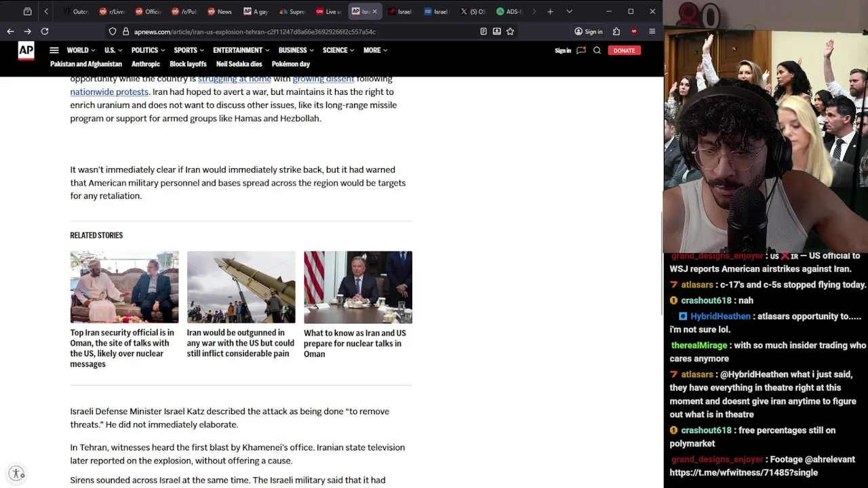Switch to the /r/Pub reddit tab
Image resolution: width=868 pixels, height=488 pixels.
tap(184, 12)
